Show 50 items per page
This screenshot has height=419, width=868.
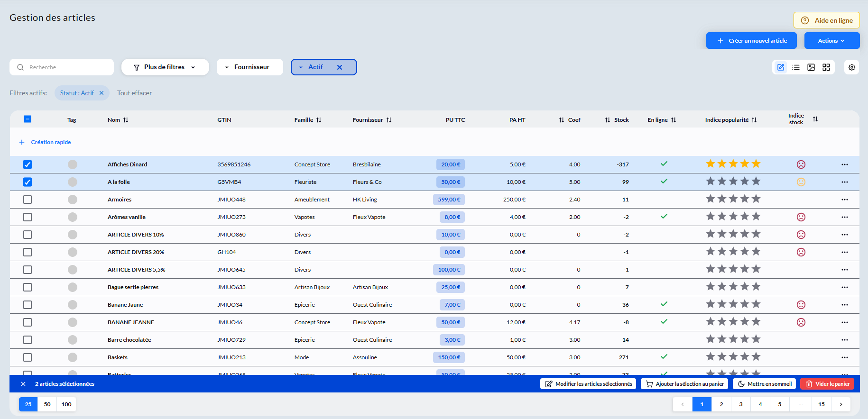point(47,404)
